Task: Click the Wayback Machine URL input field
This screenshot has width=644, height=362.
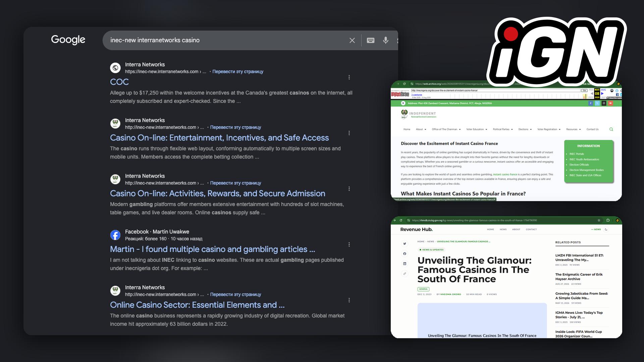Action: pos(496,90)
